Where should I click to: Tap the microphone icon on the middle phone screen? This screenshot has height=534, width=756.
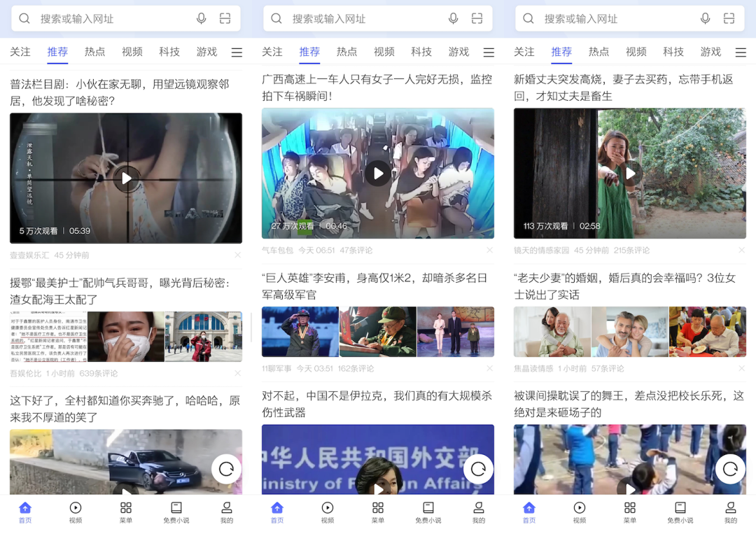(453, 19)
